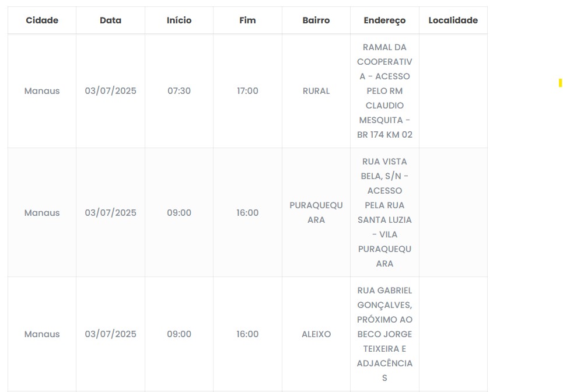Select the RURAL neighborhood cell
Screen dimensions: 563x392
[x=316, y=91]
